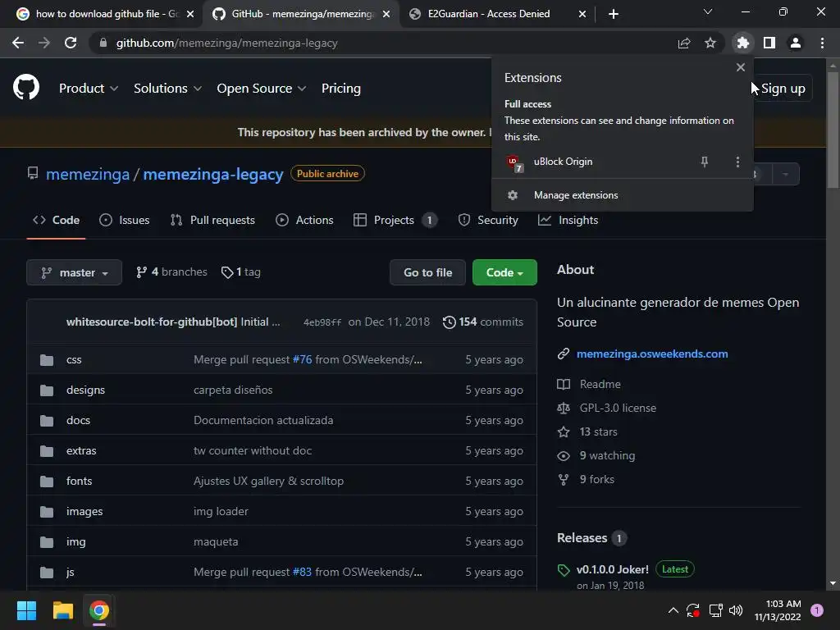Viewport: 840px width, 630px height.
Task: Open the designs folder
Action: (85, 390)
